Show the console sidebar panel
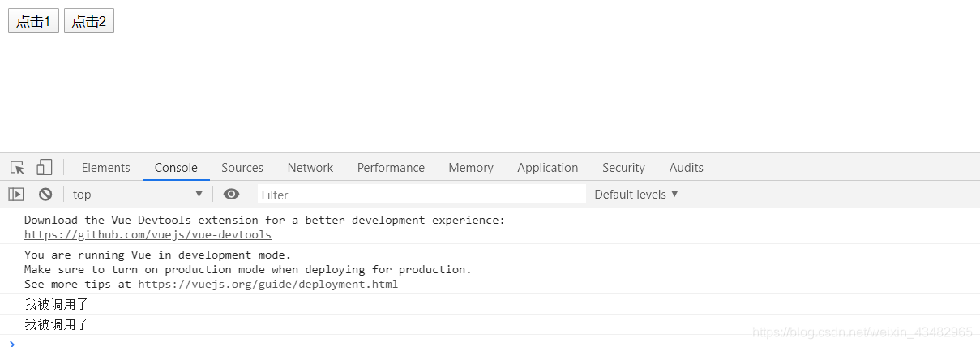980x347 pixels. click(x=16, y=195)
